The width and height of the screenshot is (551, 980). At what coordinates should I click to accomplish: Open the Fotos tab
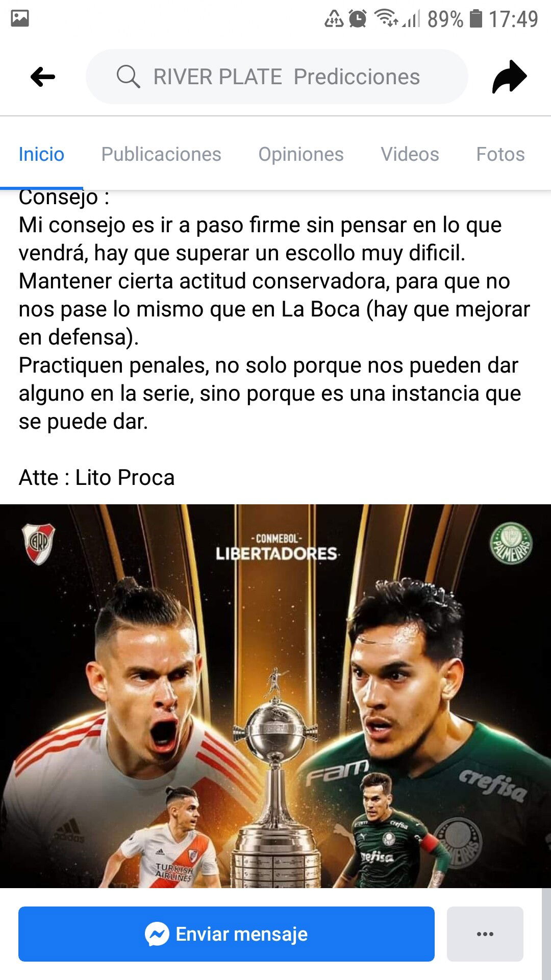pyautogui.click(x=500, y=154)
